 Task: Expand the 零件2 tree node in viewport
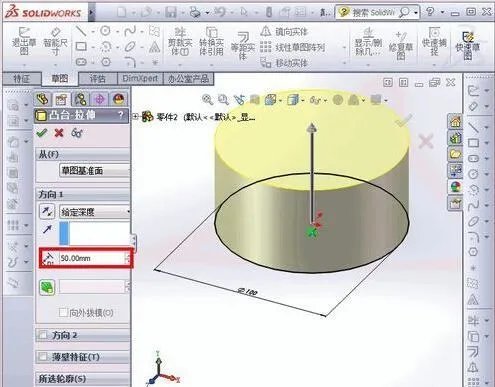136,117
